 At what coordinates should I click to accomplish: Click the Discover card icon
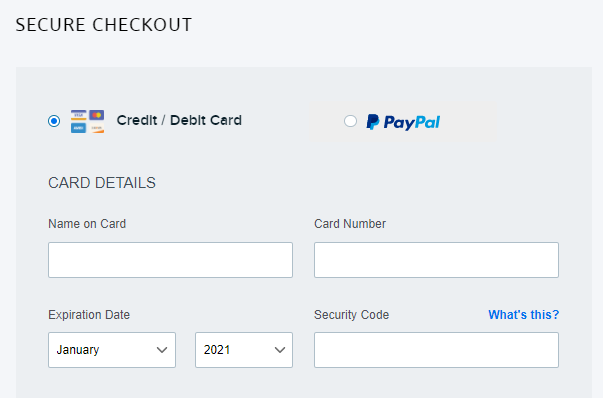click(97, 128)
